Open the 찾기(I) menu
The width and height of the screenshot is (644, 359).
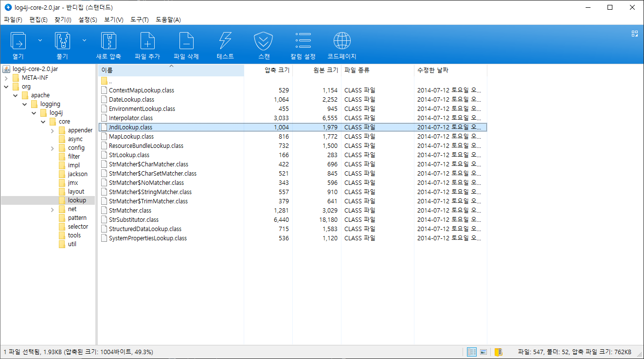pos(63,19)
